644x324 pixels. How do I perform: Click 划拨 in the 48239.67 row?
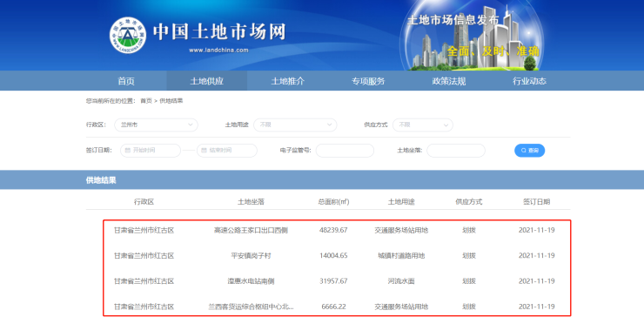coord(468,230)
